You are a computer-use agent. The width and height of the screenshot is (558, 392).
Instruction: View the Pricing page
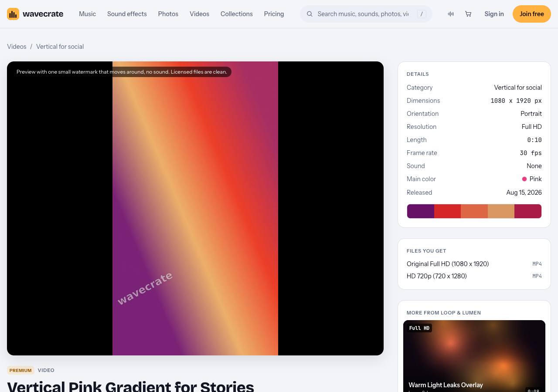274,14
